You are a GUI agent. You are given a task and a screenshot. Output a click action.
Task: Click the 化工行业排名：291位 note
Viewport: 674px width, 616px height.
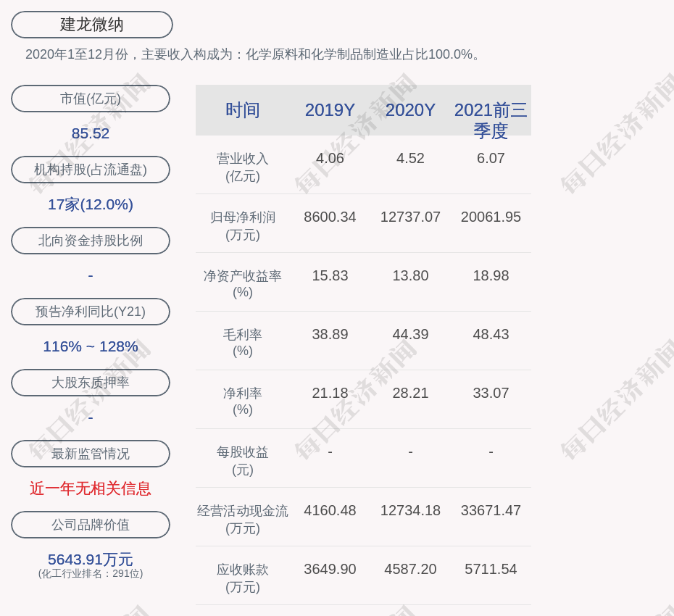(91, 573)
